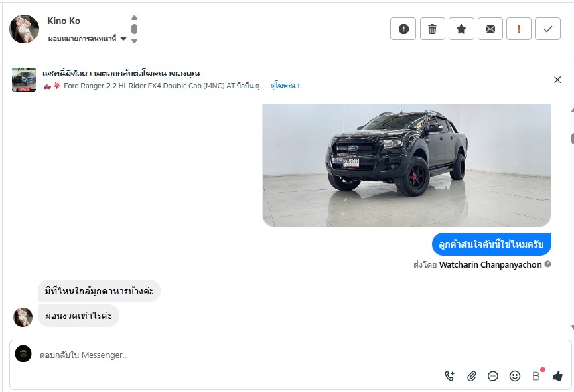Mark conversation done with checkmark button
574x392 pixels.
(x=548, y=29)
